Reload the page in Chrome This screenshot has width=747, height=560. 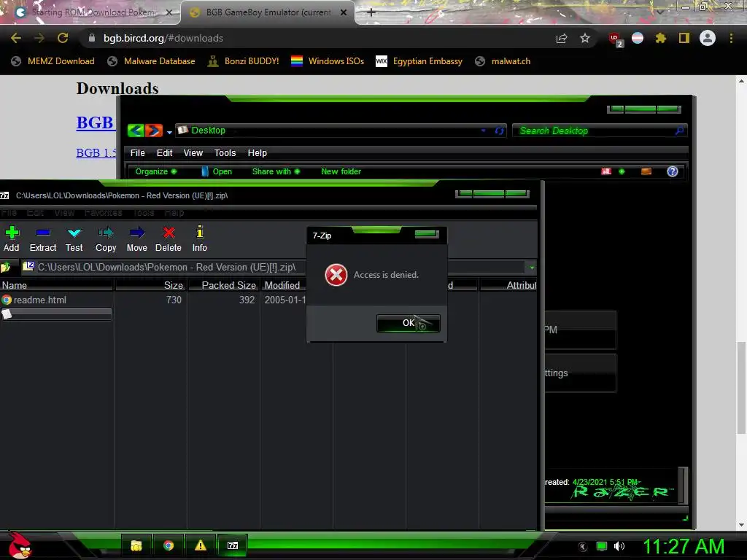pos(63,38)
